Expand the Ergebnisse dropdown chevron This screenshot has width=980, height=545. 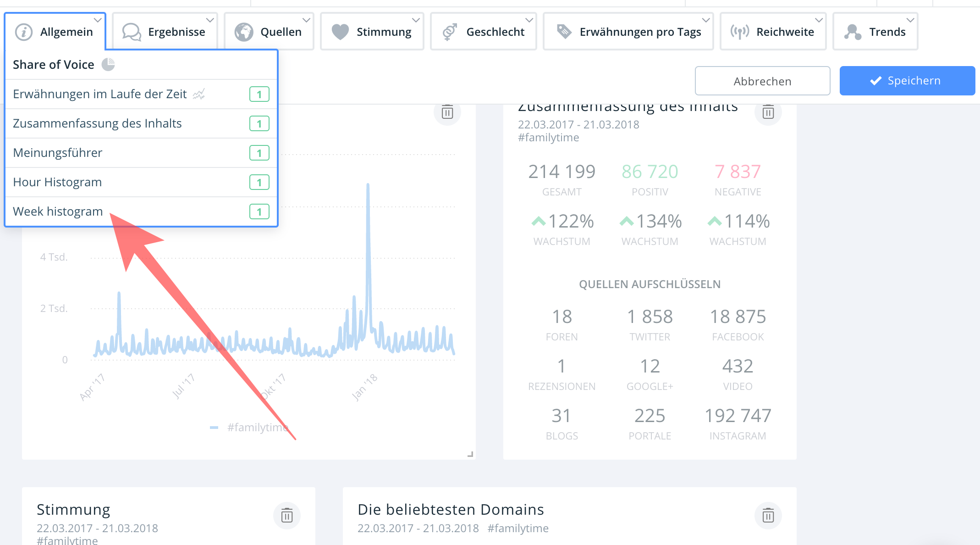pyautogui.click(x=210, y=20)
